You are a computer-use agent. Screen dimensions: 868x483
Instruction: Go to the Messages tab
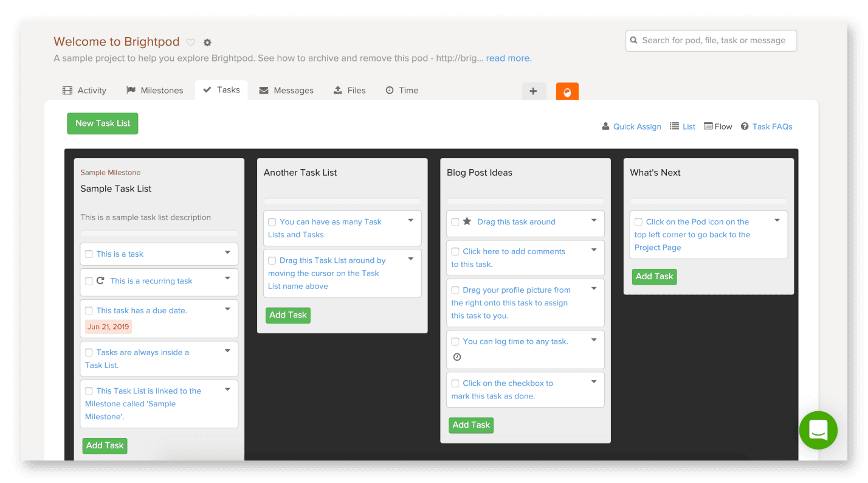click(286, 91)
